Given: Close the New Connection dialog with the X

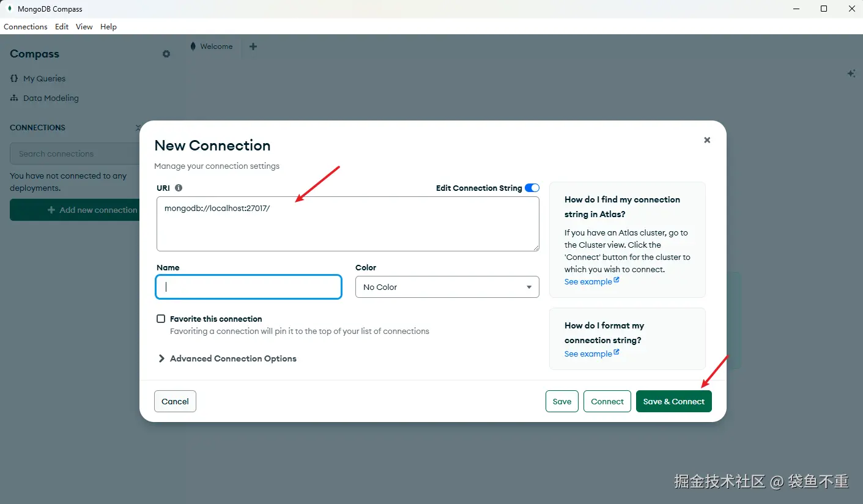Looking at the screenshot, I should (707, 140).
